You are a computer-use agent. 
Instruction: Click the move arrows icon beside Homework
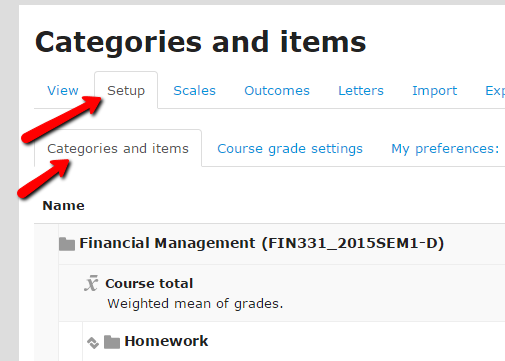pos(93,343)
